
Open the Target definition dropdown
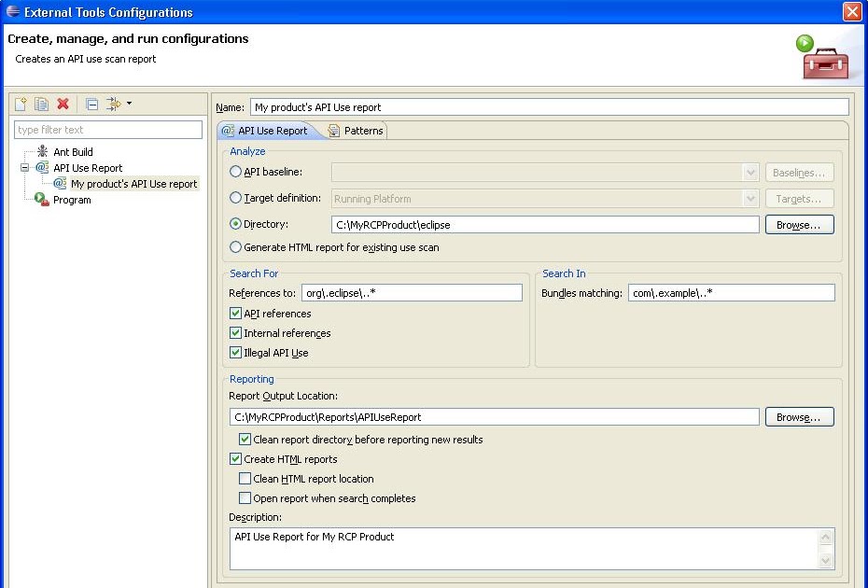[x=751, y=199]
